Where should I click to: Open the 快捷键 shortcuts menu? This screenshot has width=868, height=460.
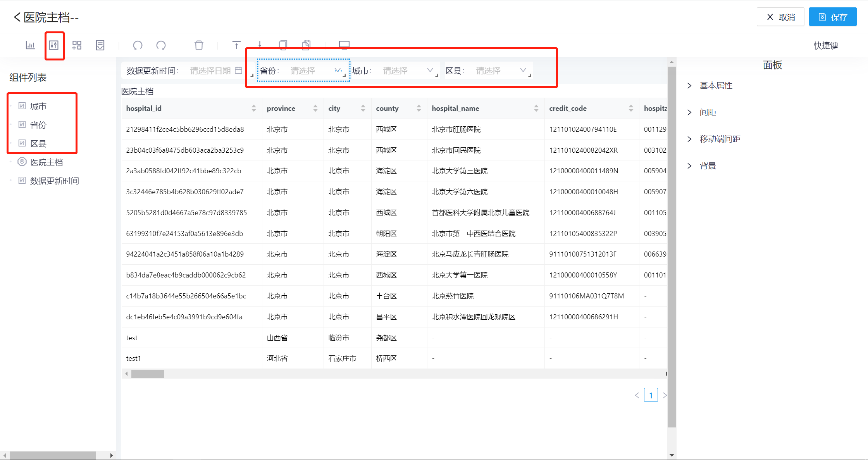click(x=825, y=45)
